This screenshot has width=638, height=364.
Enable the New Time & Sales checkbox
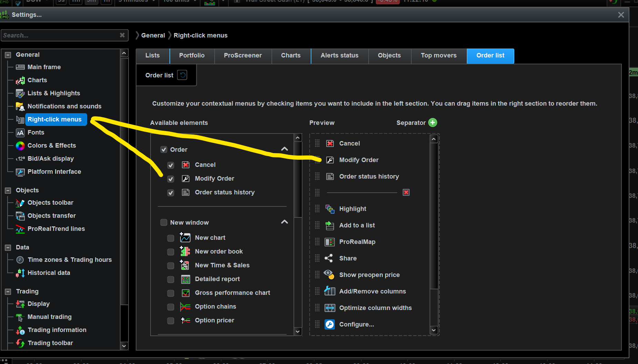click(x=171, y=266)
